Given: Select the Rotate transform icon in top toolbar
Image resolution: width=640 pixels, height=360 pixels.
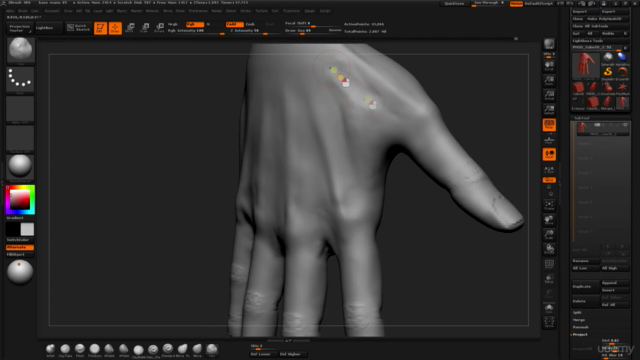Looking at the screenshot, I should [159, 28].
